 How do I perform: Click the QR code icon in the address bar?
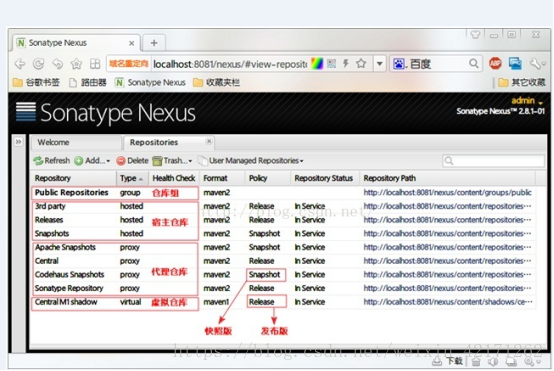[x=331, y=64]
